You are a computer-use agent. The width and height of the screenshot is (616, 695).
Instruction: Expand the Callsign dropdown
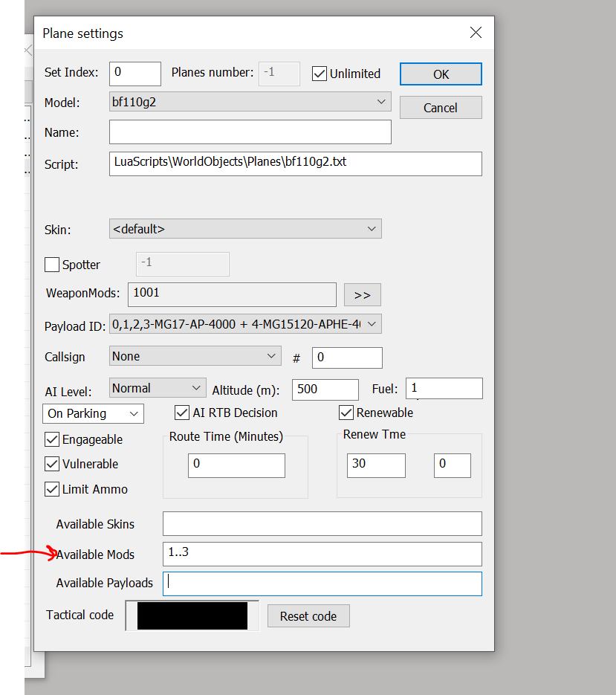195,357
